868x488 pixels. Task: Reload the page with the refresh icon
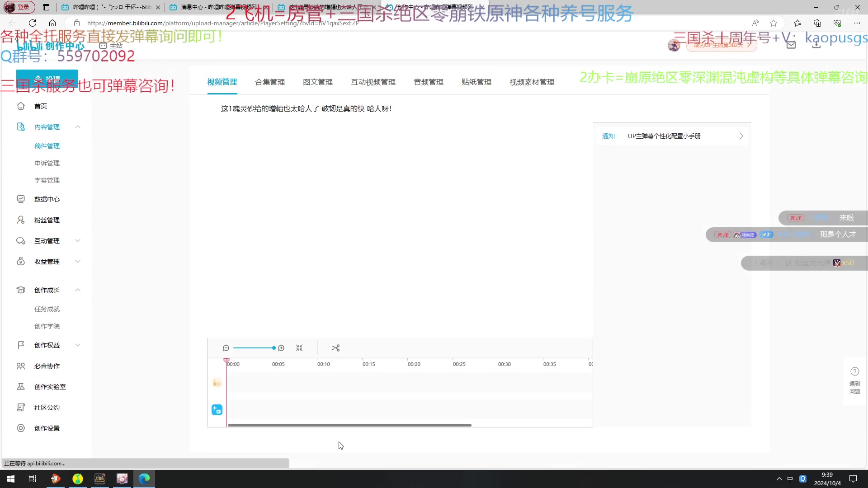33,23
